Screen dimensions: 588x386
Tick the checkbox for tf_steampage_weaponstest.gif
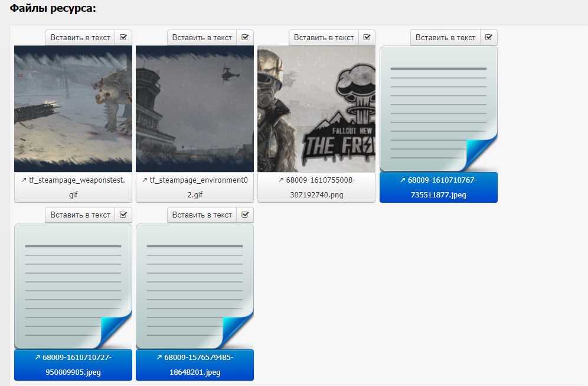pyautogui.click(x=123, y=38)
